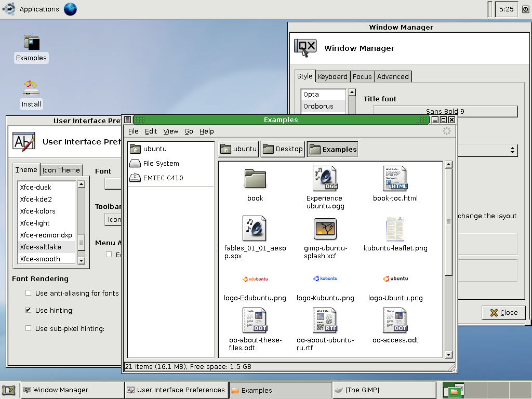Switch to Advanced tab in Window Manager

(393, 77)
